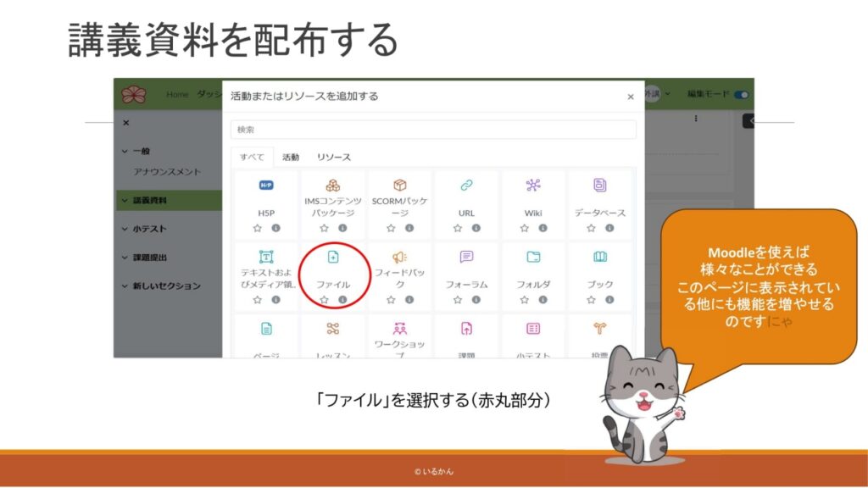
Task: Expand the 課題提出 section chevron
Action: (x=125, y=258)
